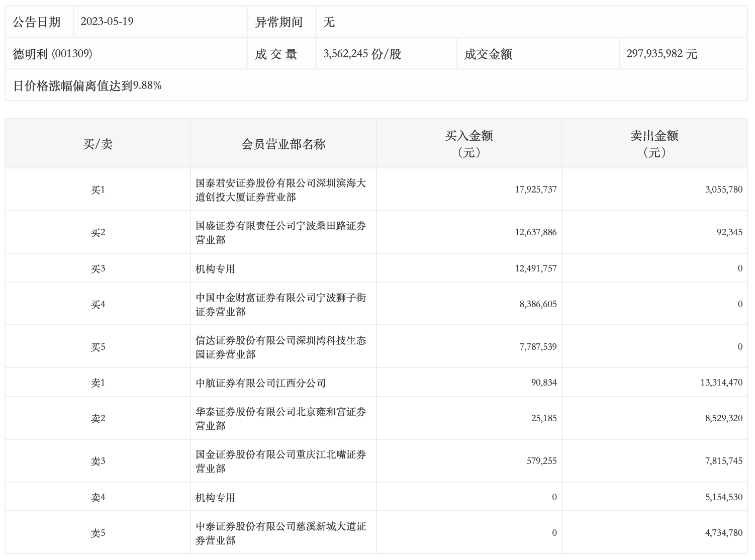Click 中航证券有限公司江西分公司
This screenshot has height=560, width=755.
coord(260,383)
